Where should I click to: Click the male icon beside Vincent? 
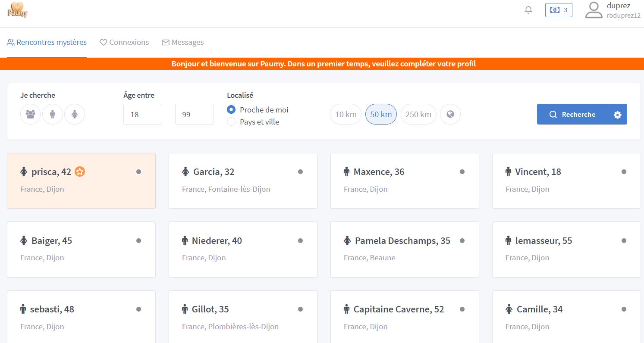click(508, 171)
